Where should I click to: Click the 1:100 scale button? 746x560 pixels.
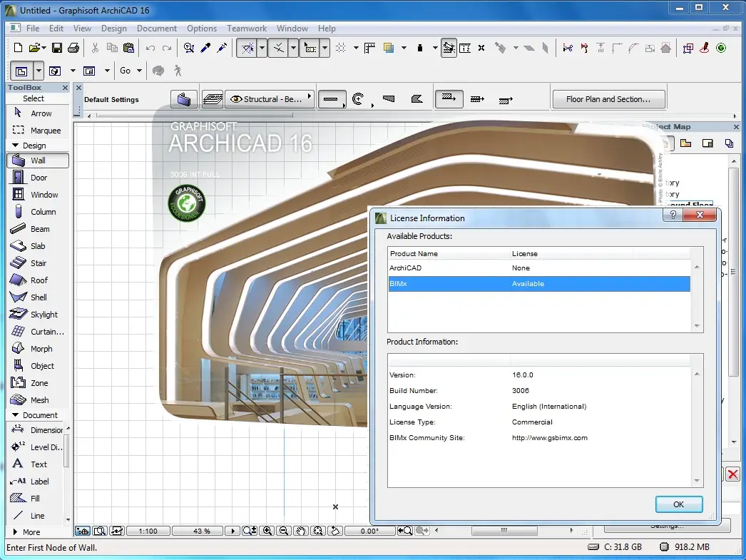click(148, 531)
